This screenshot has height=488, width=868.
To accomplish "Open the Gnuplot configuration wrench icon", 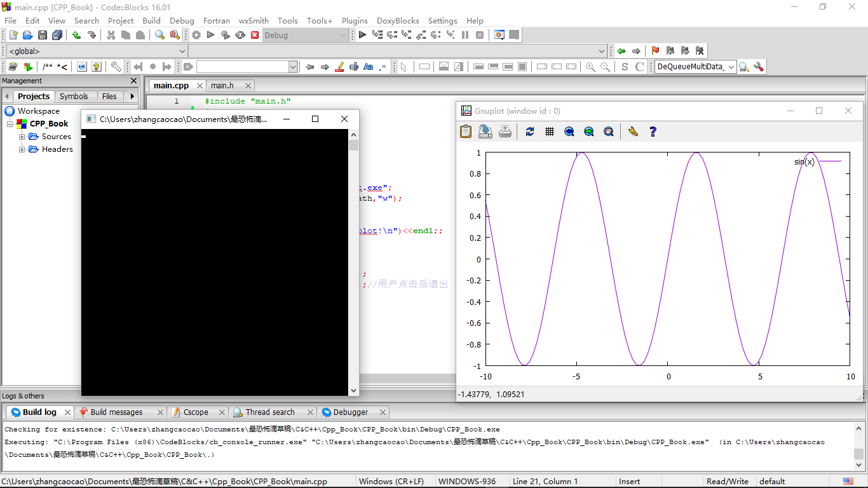I will point(633,132).
